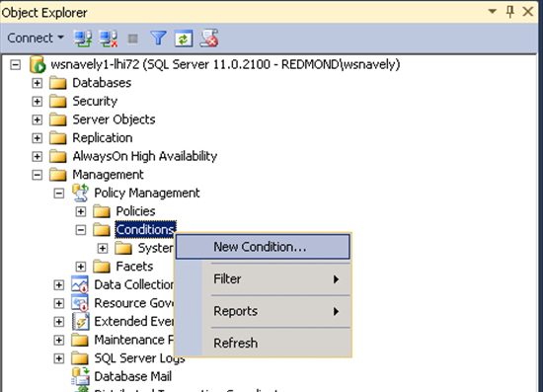The image size is (543, 392).
Task: Expand the SQL Server Logs node
Action: point(59,358)
